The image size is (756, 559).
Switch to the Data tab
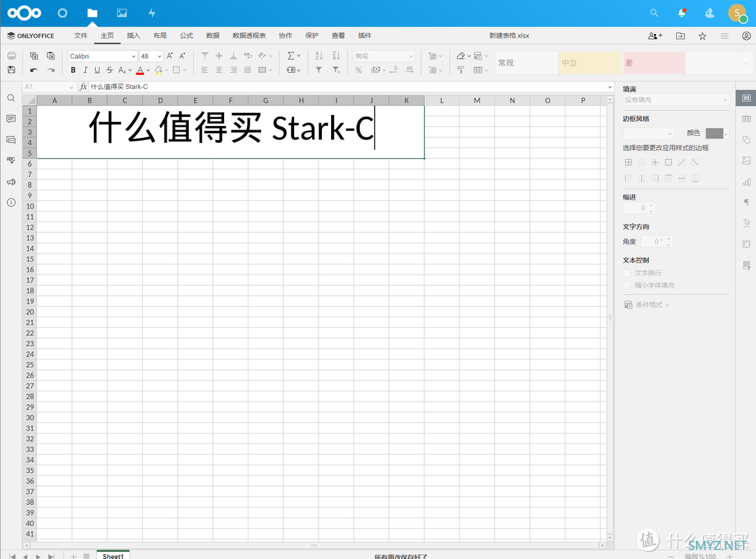click(x=213, y=36)
